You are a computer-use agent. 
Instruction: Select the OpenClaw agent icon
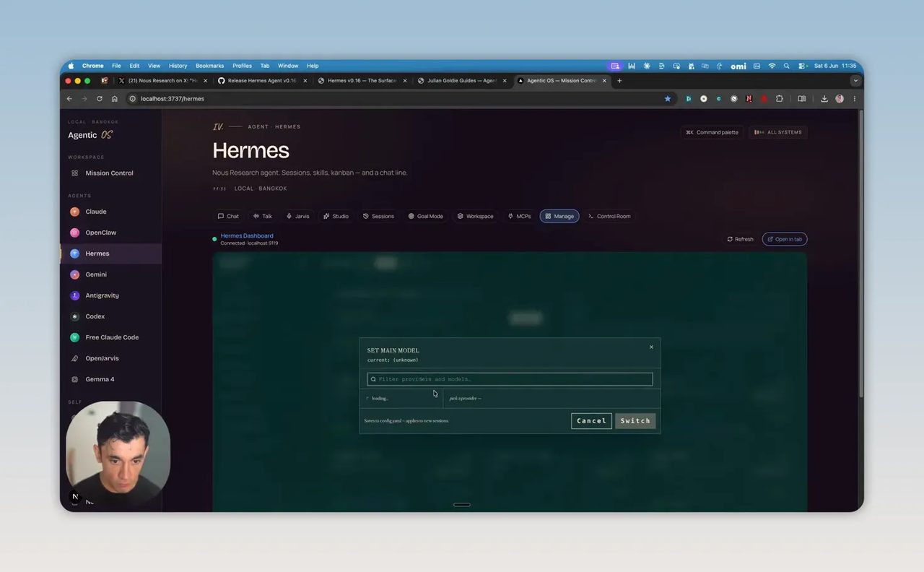74,233
